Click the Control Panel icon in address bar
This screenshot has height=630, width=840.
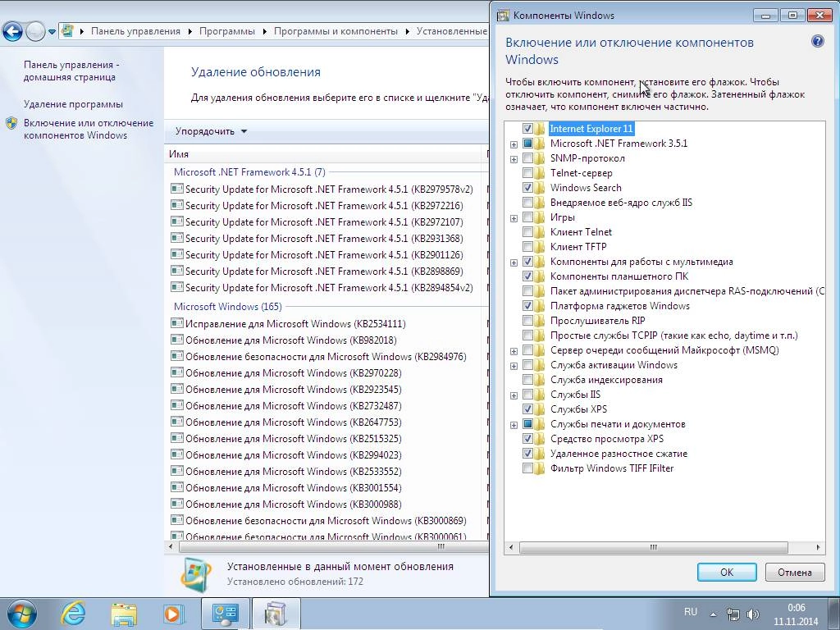point(67,31)
